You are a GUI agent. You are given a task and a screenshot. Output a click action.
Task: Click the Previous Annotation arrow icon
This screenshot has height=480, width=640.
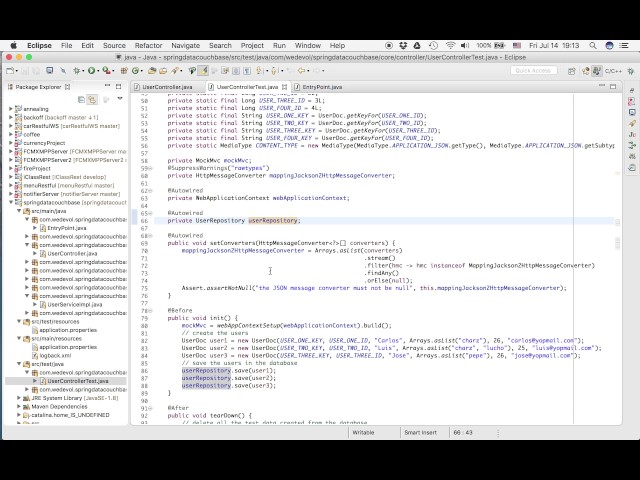pos(274,71)
